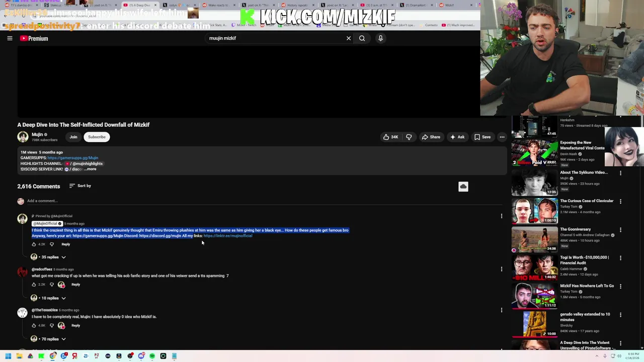Click the cloud icon beside comments header
The image size is (644, 362).
click(463, 187)
